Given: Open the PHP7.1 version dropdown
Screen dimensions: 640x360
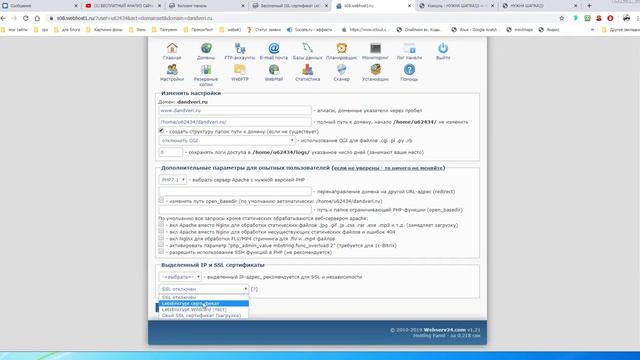Looking at the screenshot, I should click(173, 180).
